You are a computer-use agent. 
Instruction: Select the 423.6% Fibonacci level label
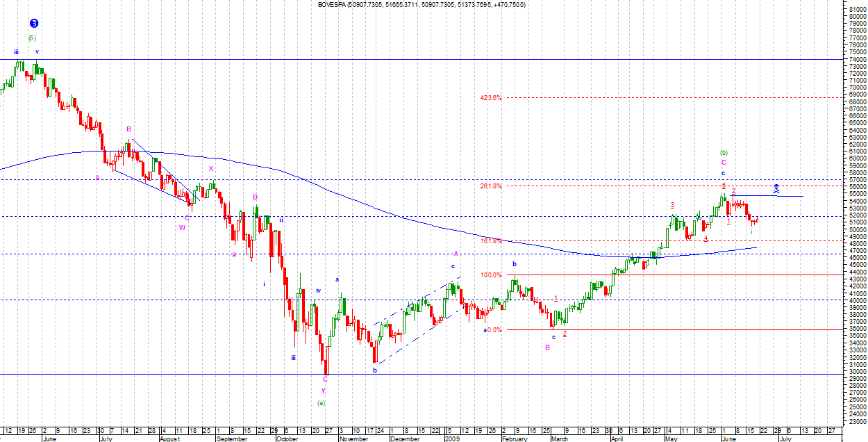coord(490,98)
